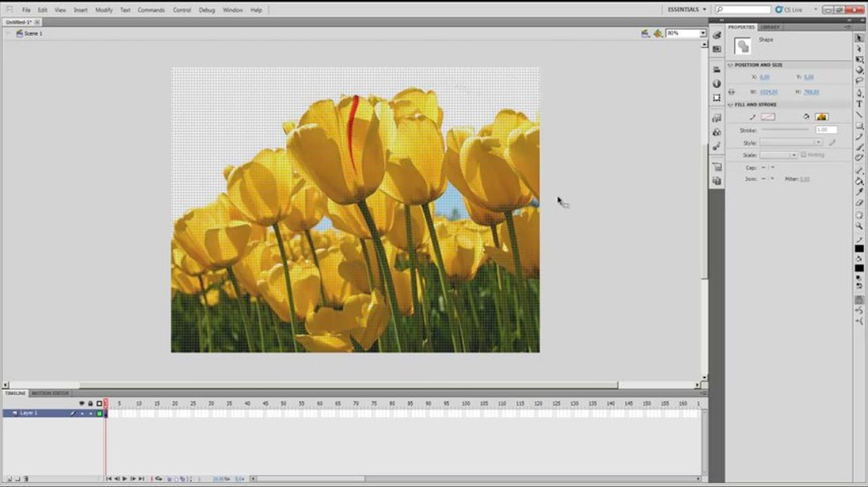Select the Brush tool
The image size is (868, 487).
[x=859, y=148]
